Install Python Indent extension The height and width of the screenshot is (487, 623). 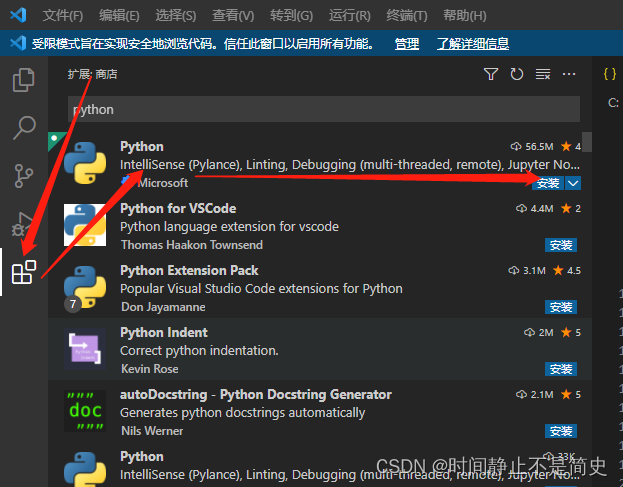click(x=561, y=369)
